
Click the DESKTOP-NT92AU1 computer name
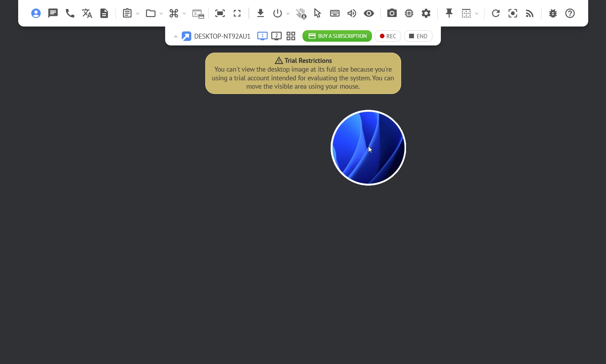pyautogui.click(x=222, y=36)
